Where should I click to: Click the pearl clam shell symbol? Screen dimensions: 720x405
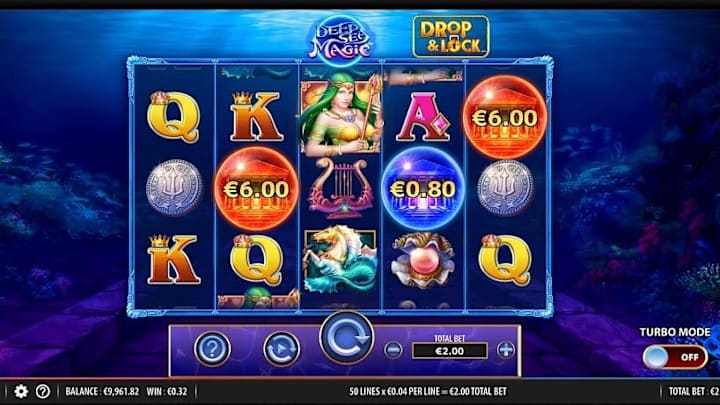423,261
